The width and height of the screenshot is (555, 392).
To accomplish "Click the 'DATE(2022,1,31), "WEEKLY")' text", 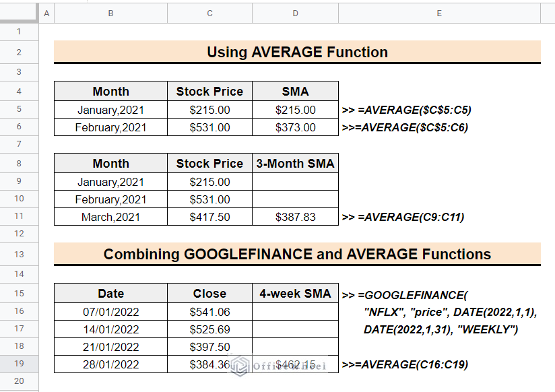I will [441, 329].
